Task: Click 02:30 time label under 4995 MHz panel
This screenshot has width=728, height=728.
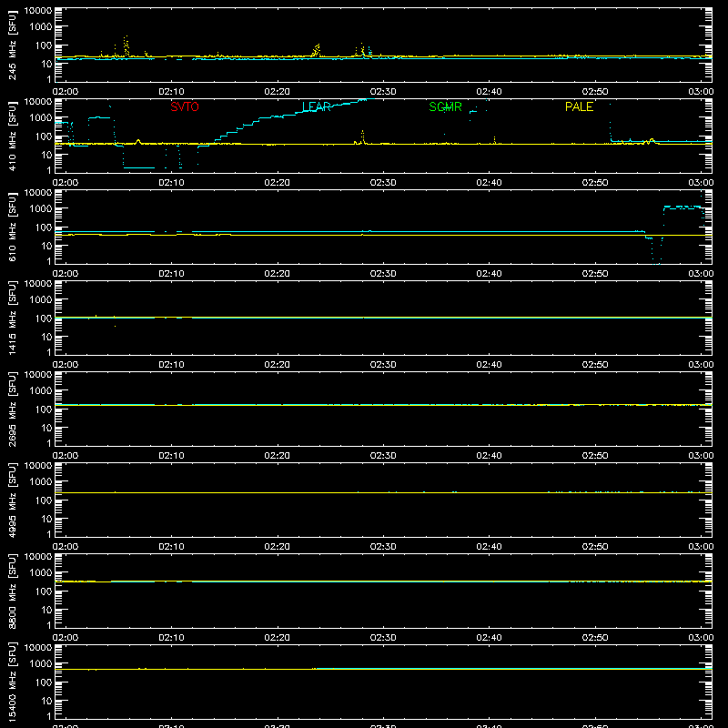Action: 383,547
